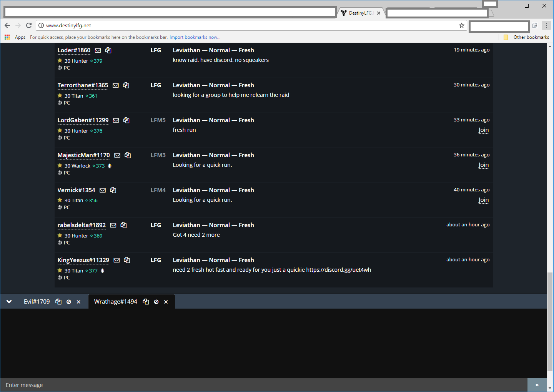The width and height of the screenshot is (554, 392).
Task: Focus the Enter message input field
Action: [264, 385]
